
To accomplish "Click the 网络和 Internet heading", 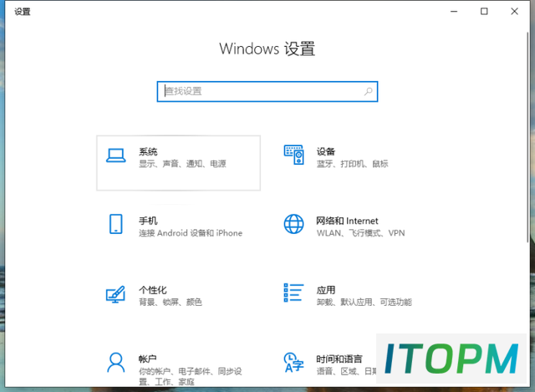I will click(x=347, y=221).
